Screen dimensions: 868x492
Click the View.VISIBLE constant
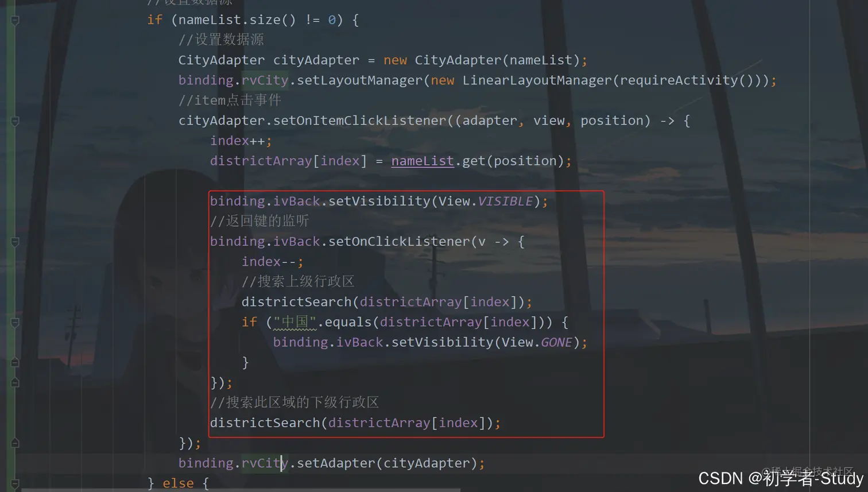click(x=486, y=202)
